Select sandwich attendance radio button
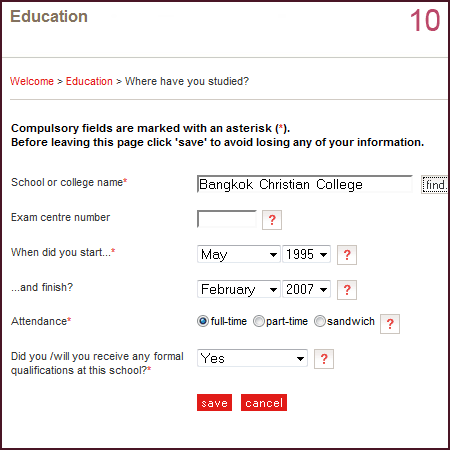This screenshot has width=450, height=450. click(320, 321)
